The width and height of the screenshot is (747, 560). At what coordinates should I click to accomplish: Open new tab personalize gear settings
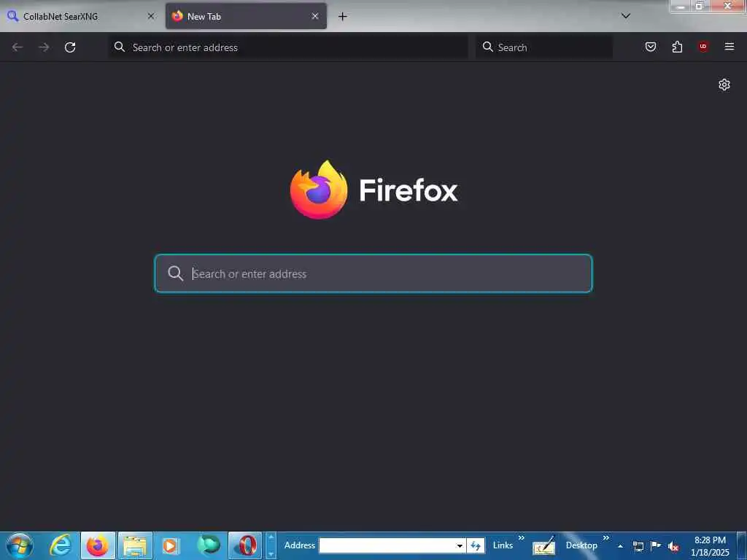click(x=724, y=85)
